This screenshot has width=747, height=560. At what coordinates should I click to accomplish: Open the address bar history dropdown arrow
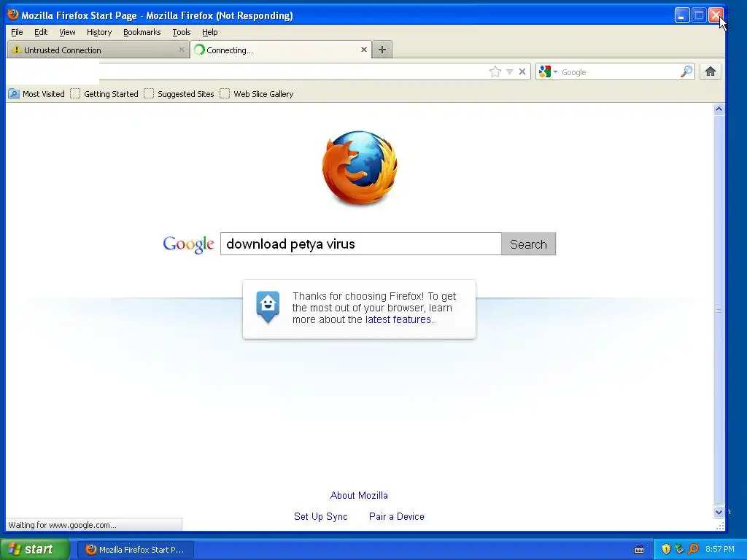tap(509, 72)
